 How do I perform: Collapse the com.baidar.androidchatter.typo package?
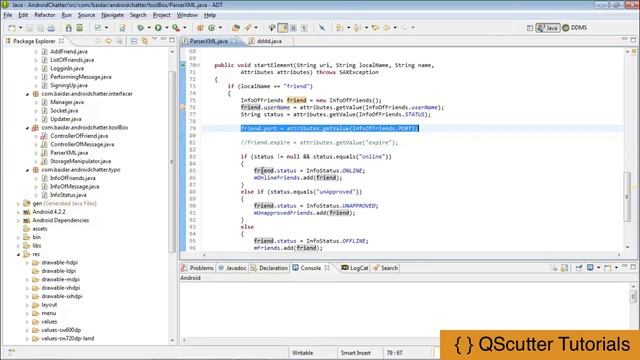(27, 170)
